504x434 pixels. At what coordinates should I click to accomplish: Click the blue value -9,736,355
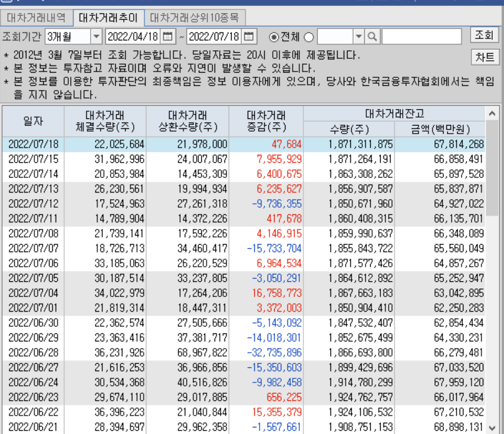[x=277, y=204]
